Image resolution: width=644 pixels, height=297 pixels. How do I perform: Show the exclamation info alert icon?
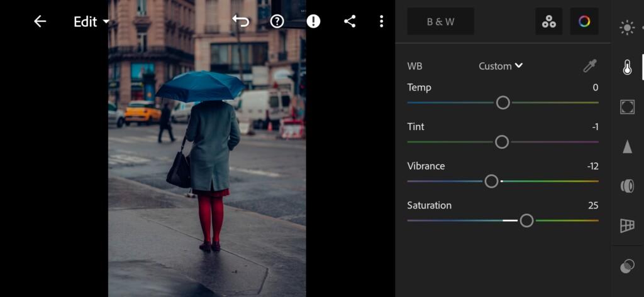point(313,21)
